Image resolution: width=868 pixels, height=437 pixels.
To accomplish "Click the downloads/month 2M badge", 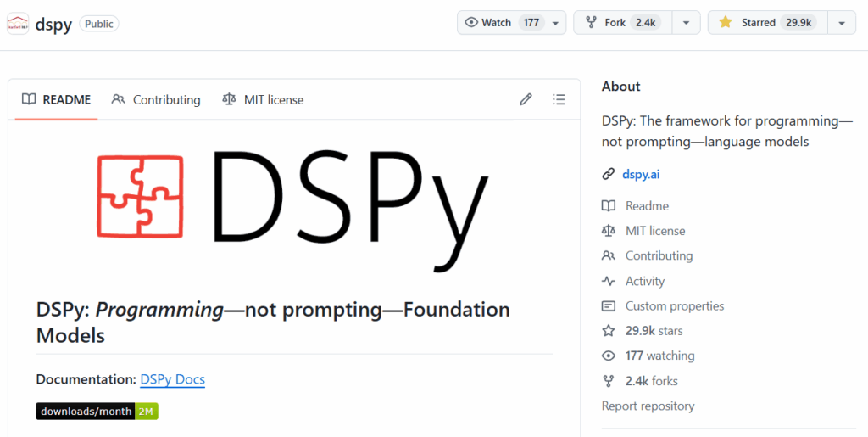I will point(97,412).
